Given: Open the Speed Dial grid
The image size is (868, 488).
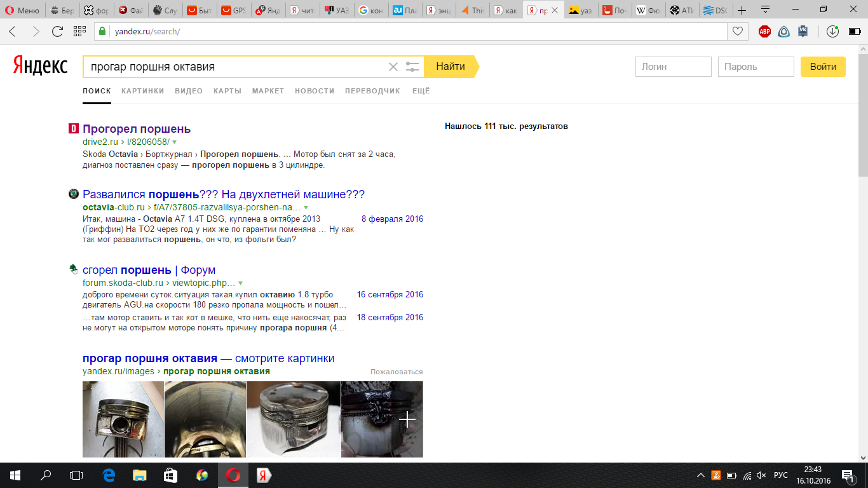Looking at the screenshot, I should (x=79, y=32).
